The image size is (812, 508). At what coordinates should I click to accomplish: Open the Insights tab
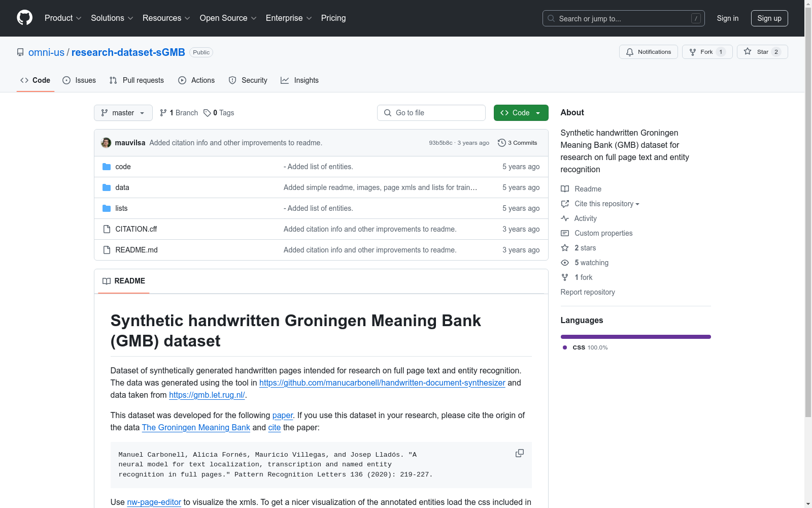click(299, 80)
